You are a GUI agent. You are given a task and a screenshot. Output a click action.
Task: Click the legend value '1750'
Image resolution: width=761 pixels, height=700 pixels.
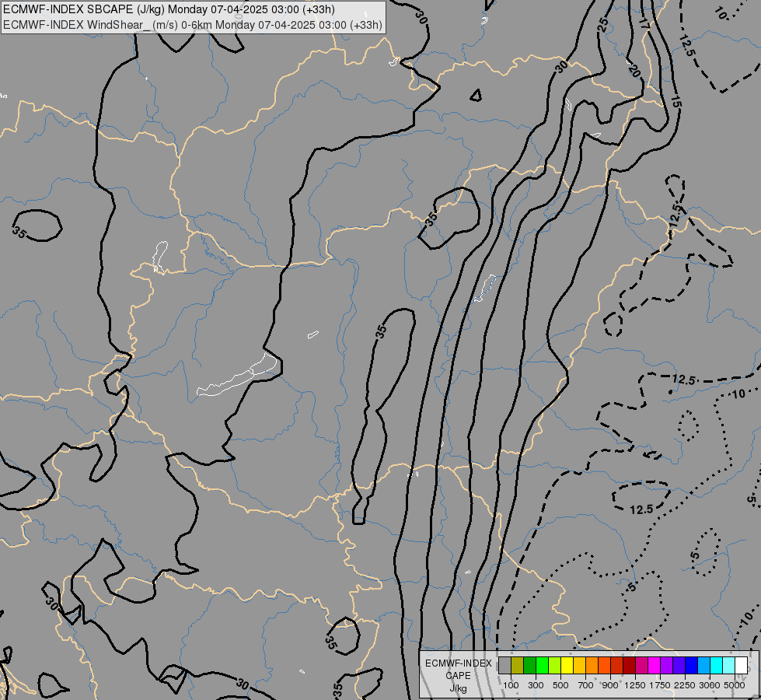tap(660, 685)
